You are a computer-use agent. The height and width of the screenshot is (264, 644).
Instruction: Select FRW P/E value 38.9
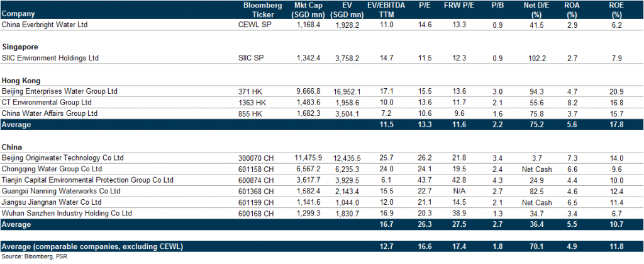[x=460, y=214]
